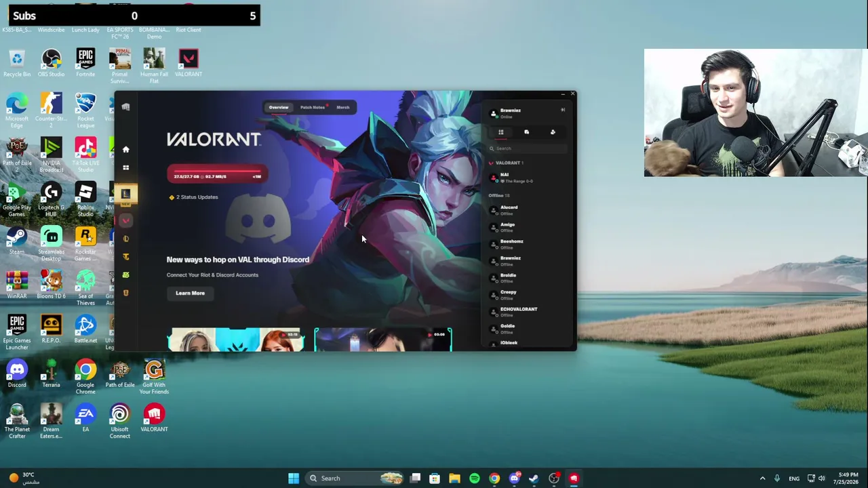Select the Recycle Bin desktop icon

tap(17, 63)
